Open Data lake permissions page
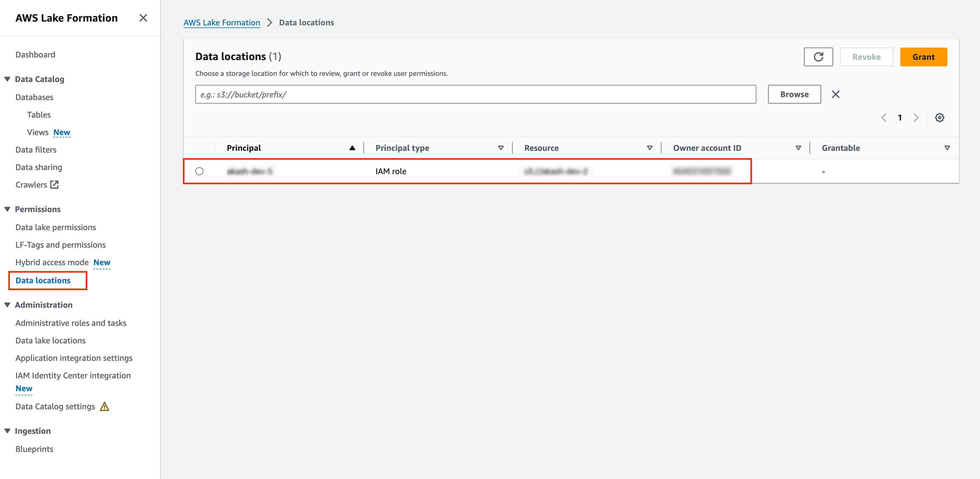 [55, 227]
